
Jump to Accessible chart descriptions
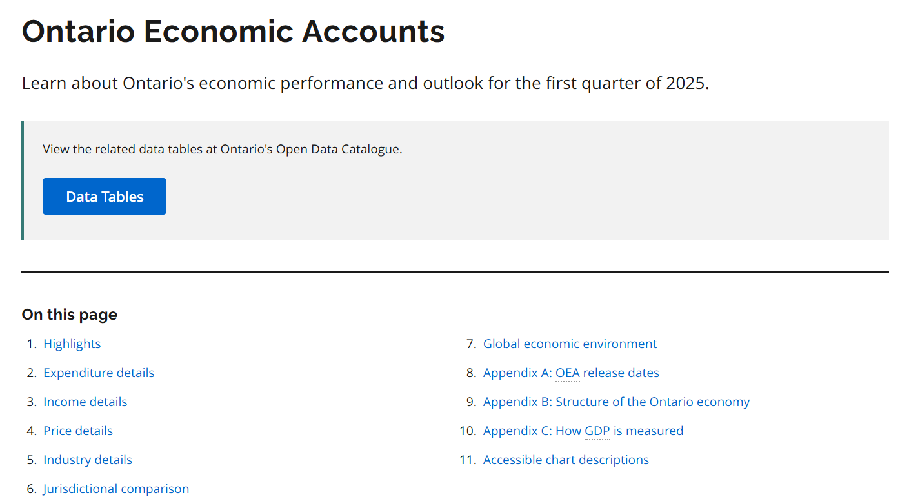point(566,460)
